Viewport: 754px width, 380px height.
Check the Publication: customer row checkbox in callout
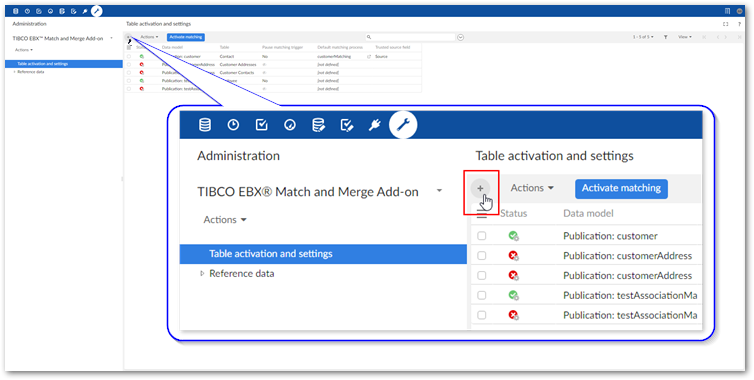coord(481,236)
